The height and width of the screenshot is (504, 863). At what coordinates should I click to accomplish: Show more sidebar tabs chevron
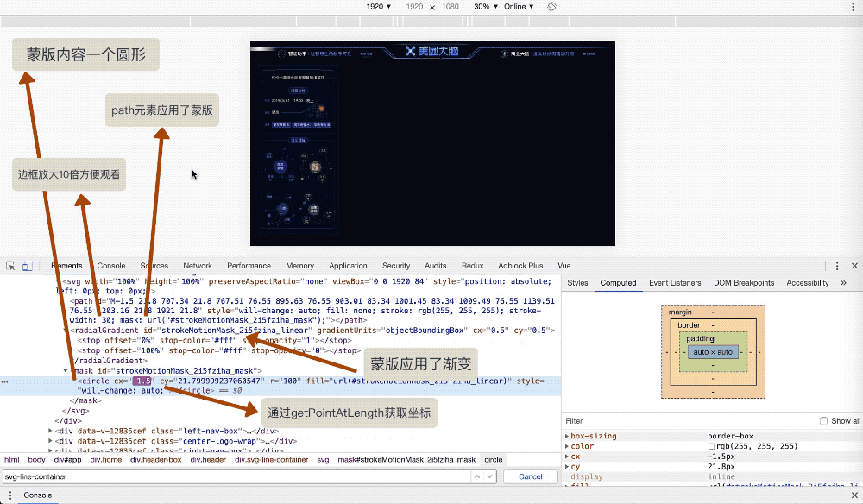coord(843,283)
